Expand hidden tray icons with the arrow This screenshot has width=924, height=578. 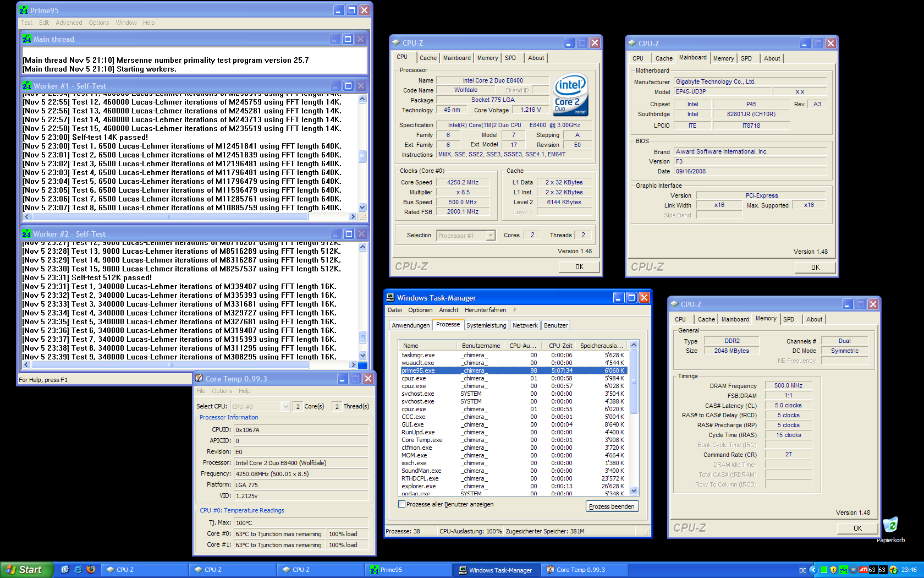point(814,570)
